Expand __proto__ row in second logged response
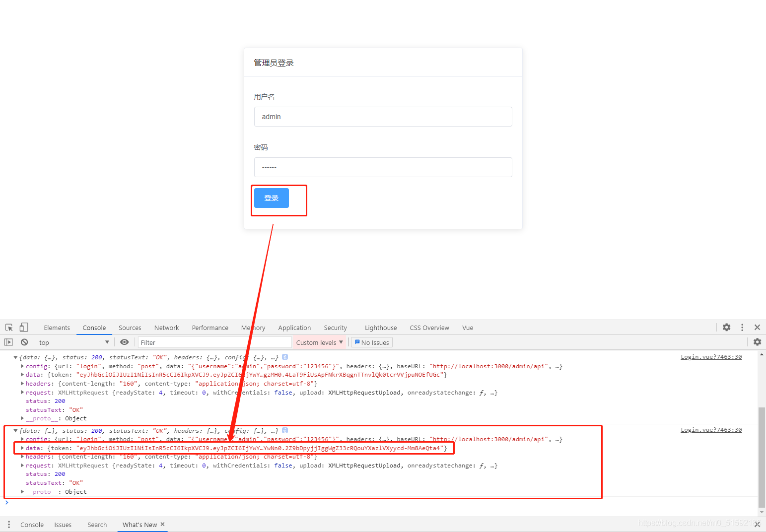766x532 pixels. click(22, 492)
